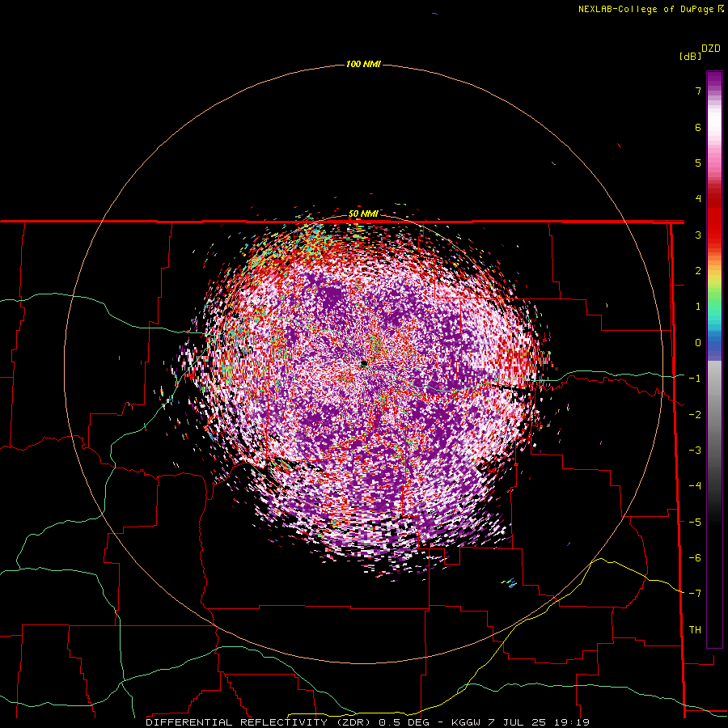
Task: Click the DZD legend title
Action: pyautogui.click(x=711, y=49)
